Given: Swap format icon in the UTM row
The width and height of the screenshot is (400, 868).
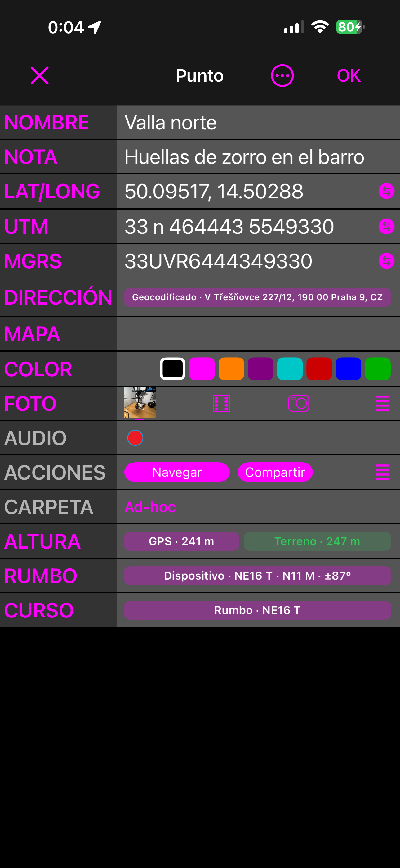Looking at the screenshot, I should [387, 226].
